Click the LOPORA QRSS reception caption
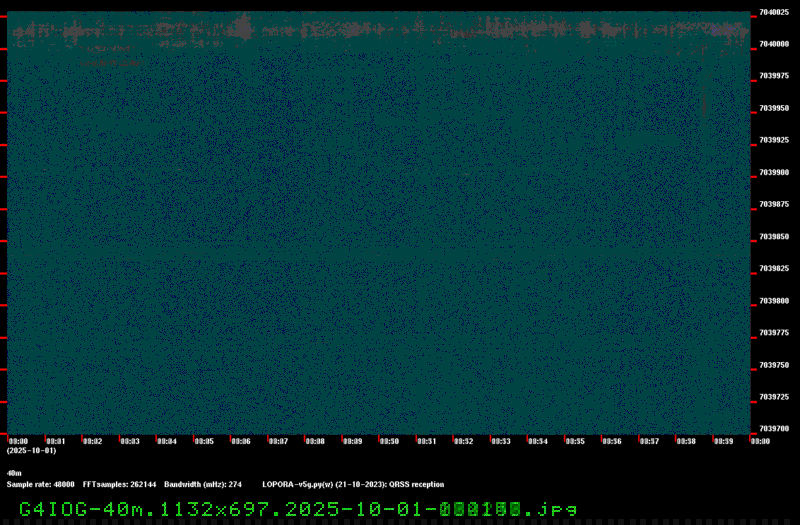The image size is (800, 525). point(353,484)
